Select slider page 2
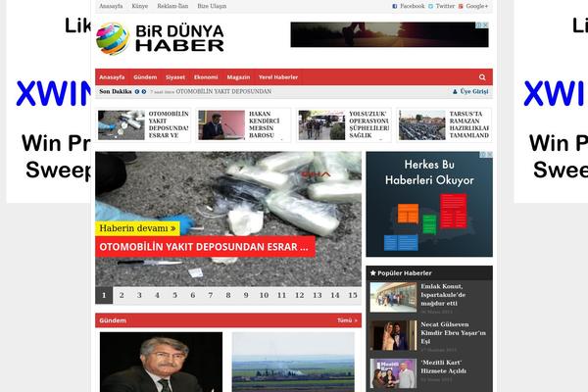This screenshot has width=588, height=392. 122,295
